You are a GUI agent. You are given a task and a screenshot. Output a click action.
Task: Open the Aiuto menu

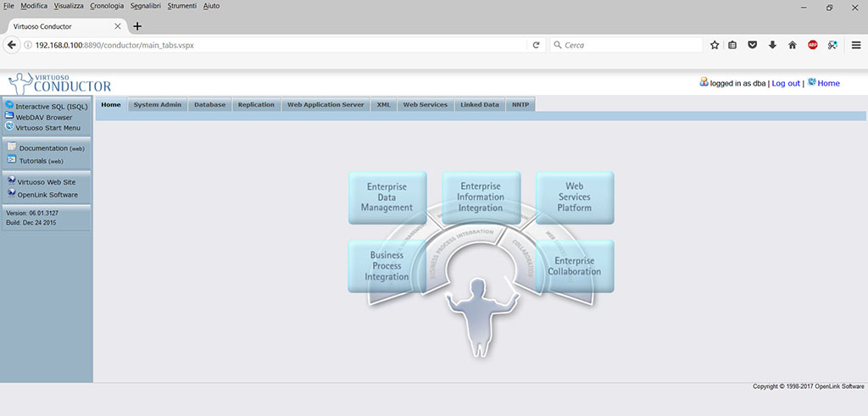tap(211, 6)
